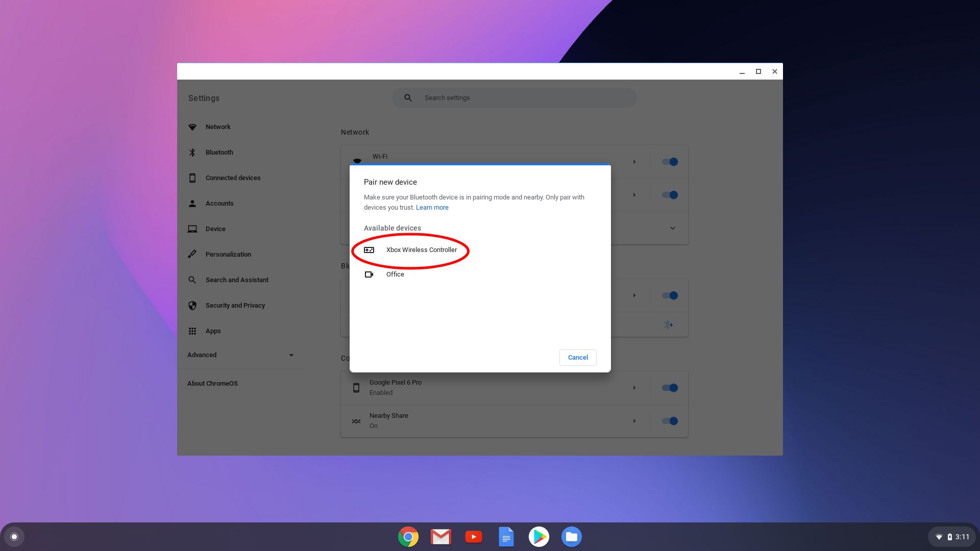This screenshot has width=980, height=551.
Task: Open Gmail from the shelf
Action: coord(441,537)
